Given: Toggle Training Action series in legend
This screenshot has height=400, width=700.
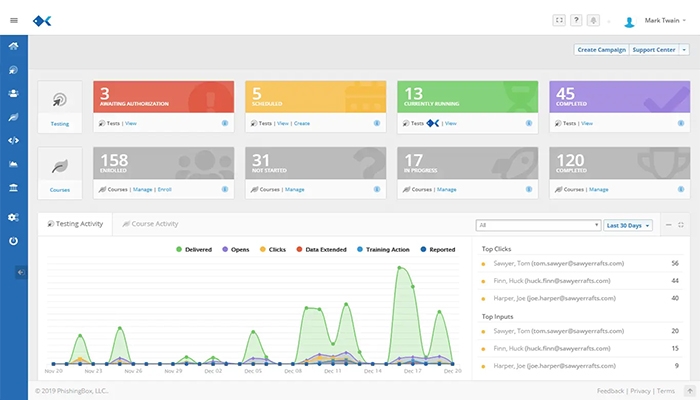Looking at the screenshot, I should 383,250.
